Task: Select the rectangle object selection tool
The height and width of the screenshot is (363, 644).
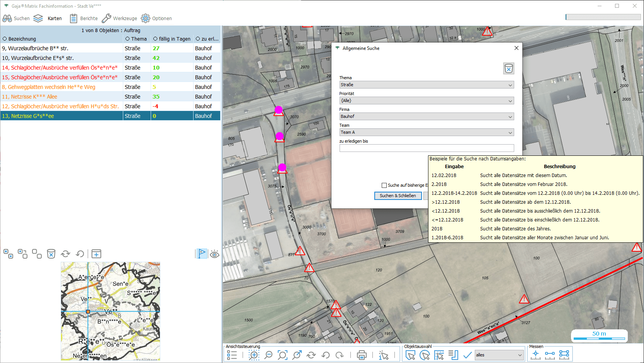Action: [410, 355]
